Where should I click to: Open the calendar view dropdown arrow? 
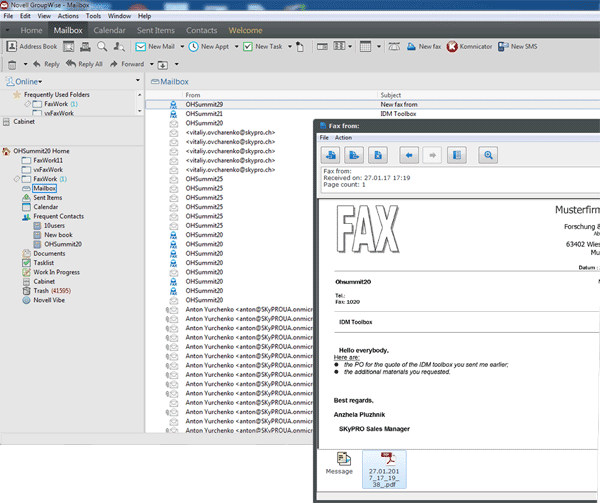tap(379, 47)
